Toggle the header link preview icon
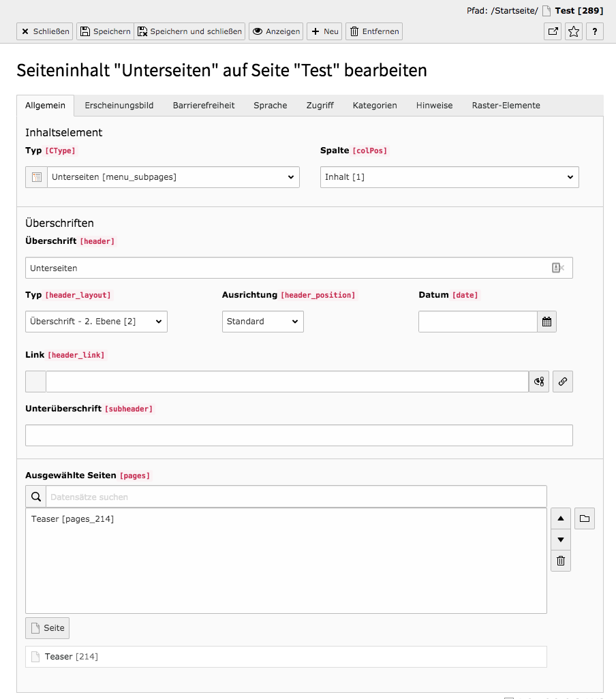This screenshot has width=616, height=699. pos(539,382)
